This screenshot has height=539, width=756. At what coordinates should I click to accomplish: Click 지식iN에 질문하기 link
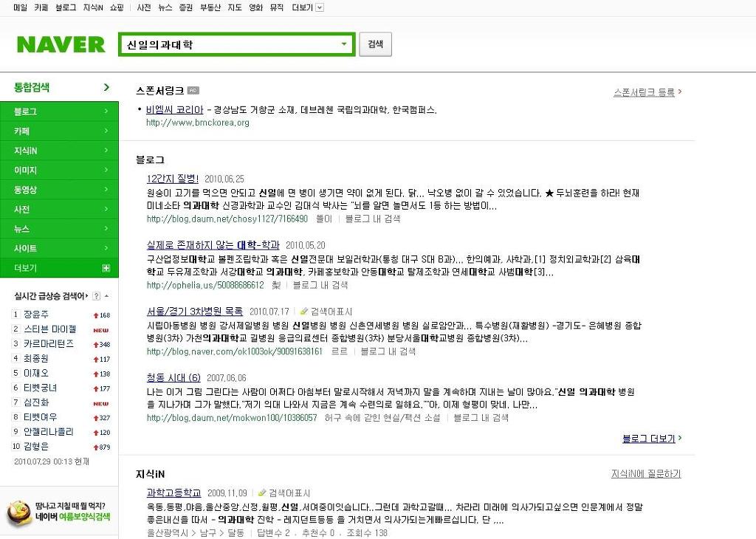[x=646, y=474]
